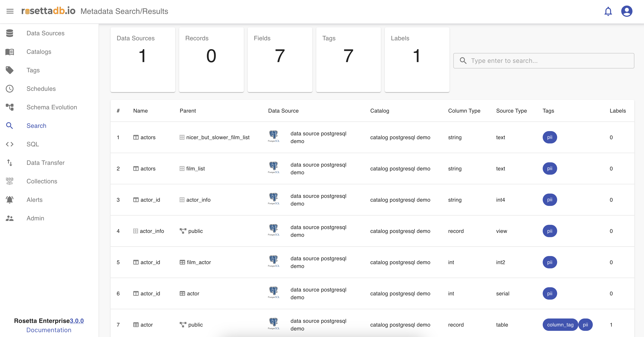
Task: Open the 3.0.0 version link
Action: pos(76,321)
